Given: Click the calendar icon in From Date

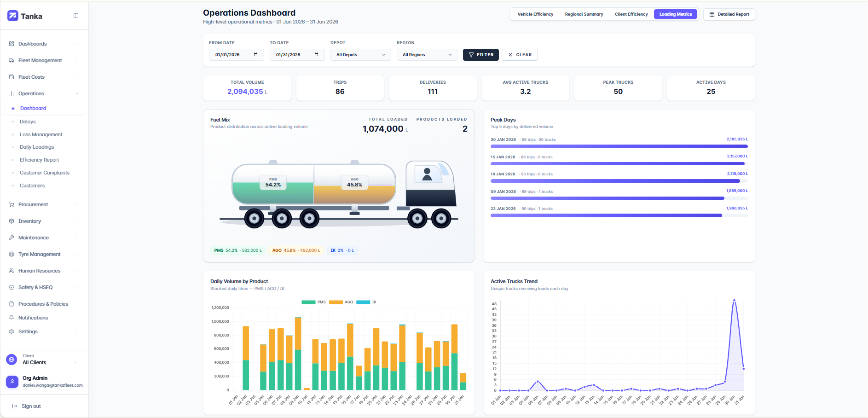Looking at the screenshot, I should pyautogui.click(x=256, y=54).
